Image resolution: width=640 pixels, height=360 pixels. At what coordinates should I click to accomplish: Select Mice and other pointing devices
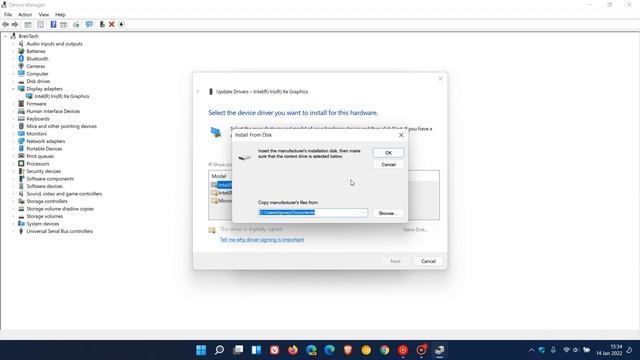point(62,127)
